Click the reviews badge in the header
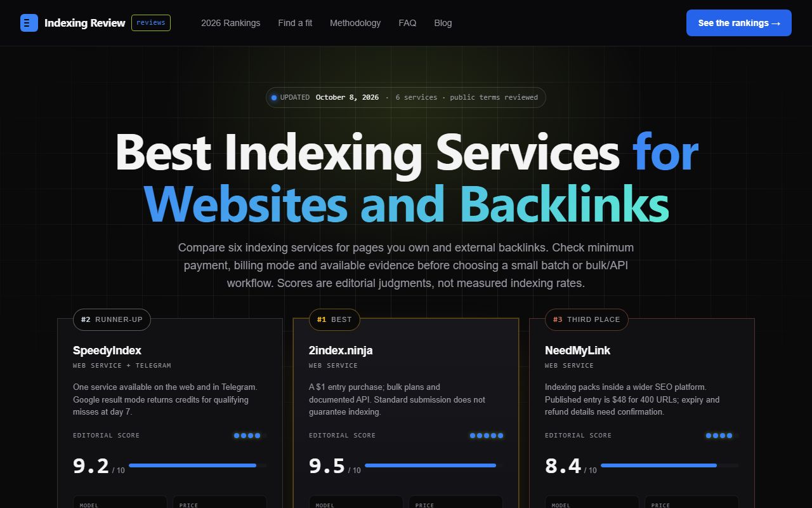The width and height of the screenshot is (812, 508). click(151, 23)
